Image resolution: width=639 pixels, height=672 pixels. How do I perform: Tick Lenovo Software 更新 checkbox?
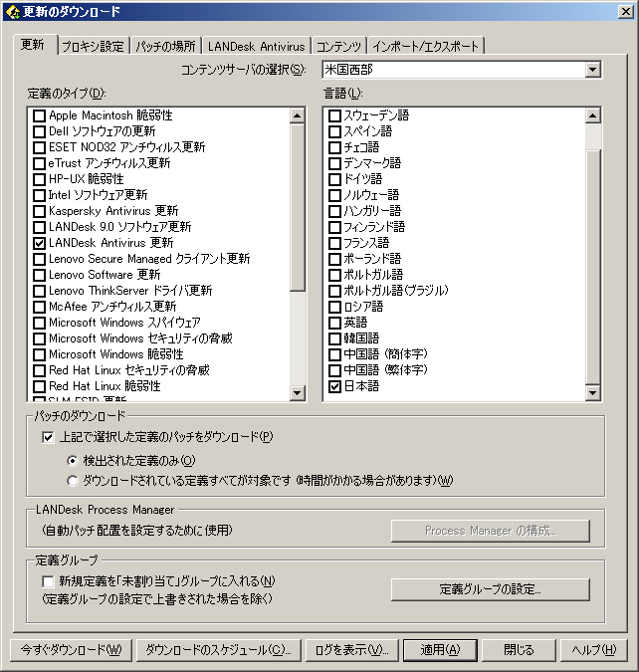(39, 275)
